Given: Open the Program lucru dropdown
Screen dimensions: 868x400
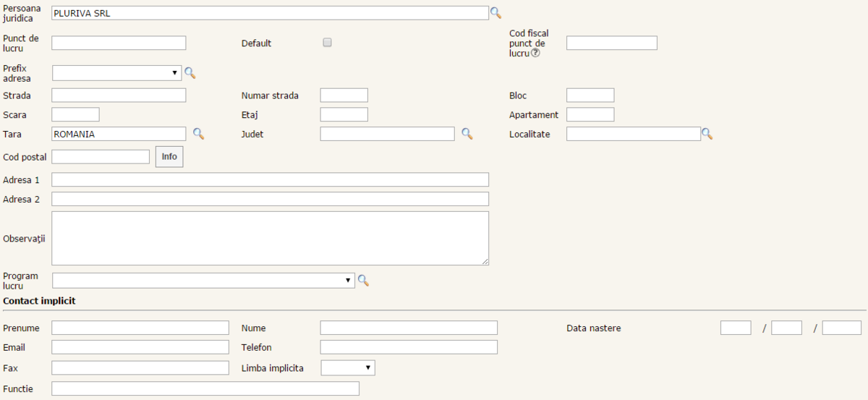Looking at the screenshot, I should (203, 281).
